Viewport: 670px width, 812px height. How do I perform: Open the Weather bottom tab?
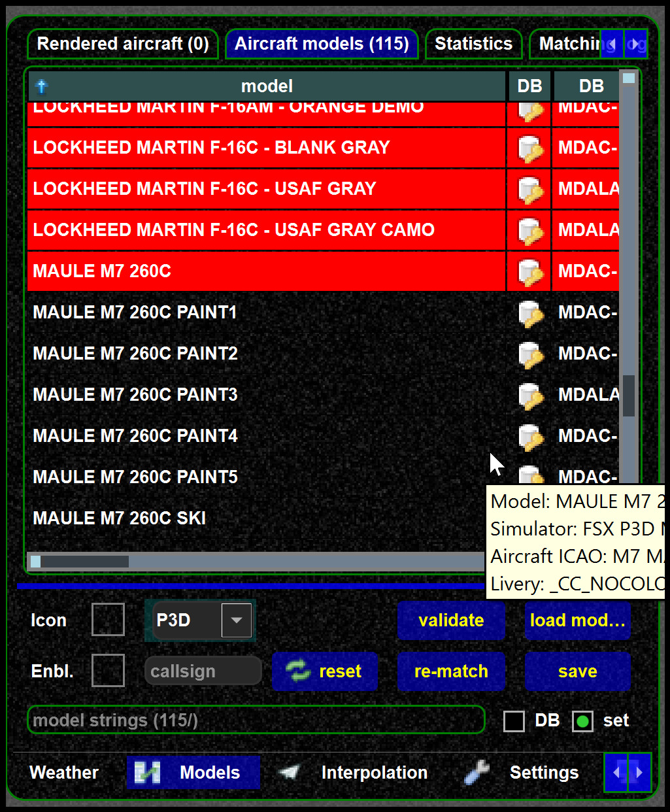pos(64,772)
